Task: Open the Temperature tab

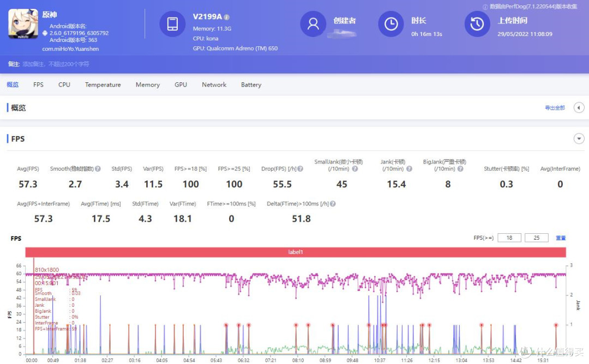Action: [103, 85]
